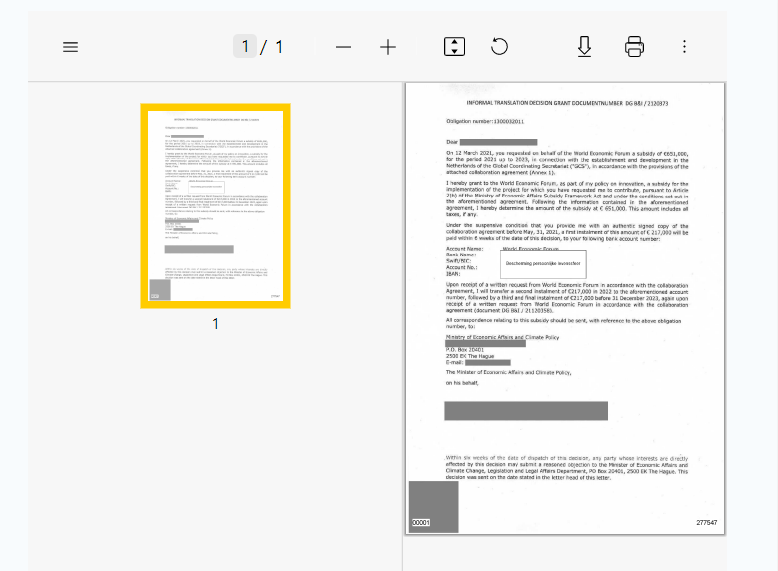Click the large gray redacted signature block
The width and height of the screenshot is (778, 571).
[526, 410]
